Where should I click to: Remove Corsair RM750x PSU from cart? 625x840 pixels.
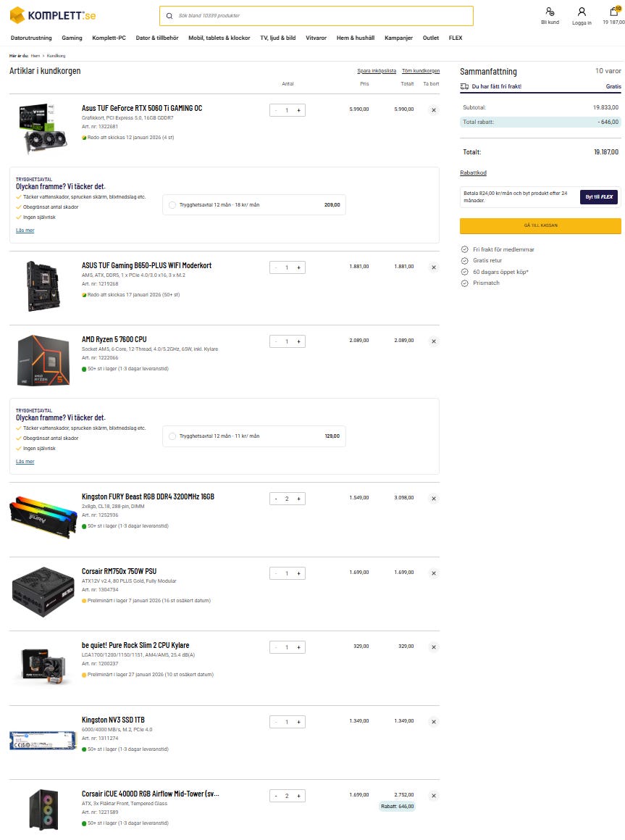[433, 573]
